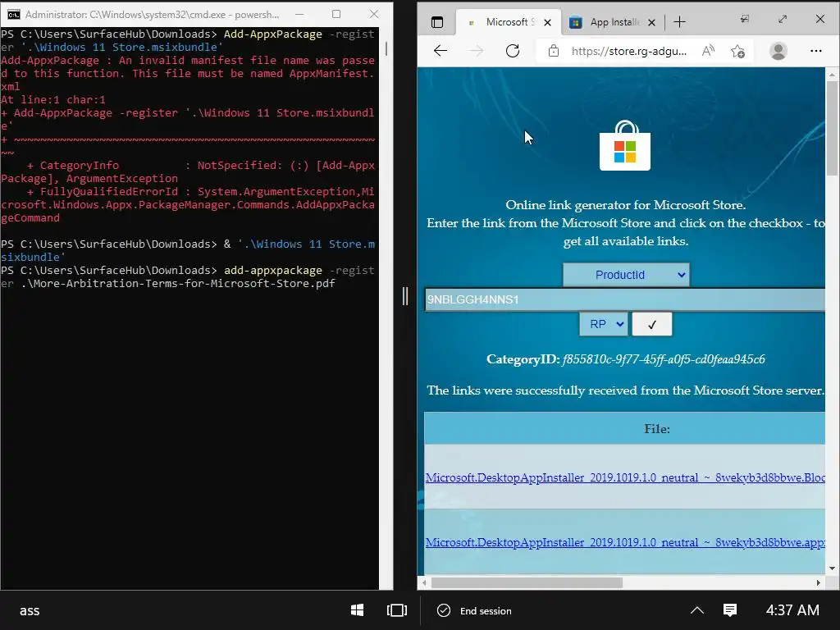The image size is (840, 630).
Task: Open a new tab with plus icon
Action: point(679,22)
